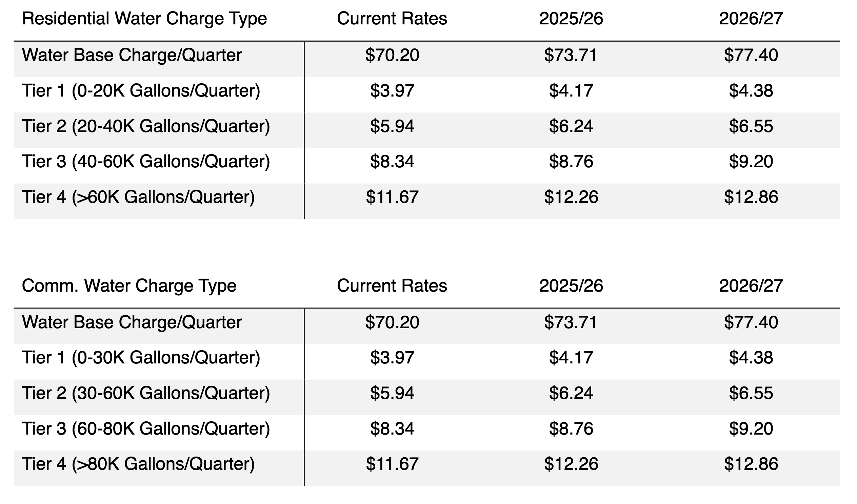Select commercial Tier 1 (0-30K Gallons/Quarter) label
This screenshot has height=504, width=857.
141,358
